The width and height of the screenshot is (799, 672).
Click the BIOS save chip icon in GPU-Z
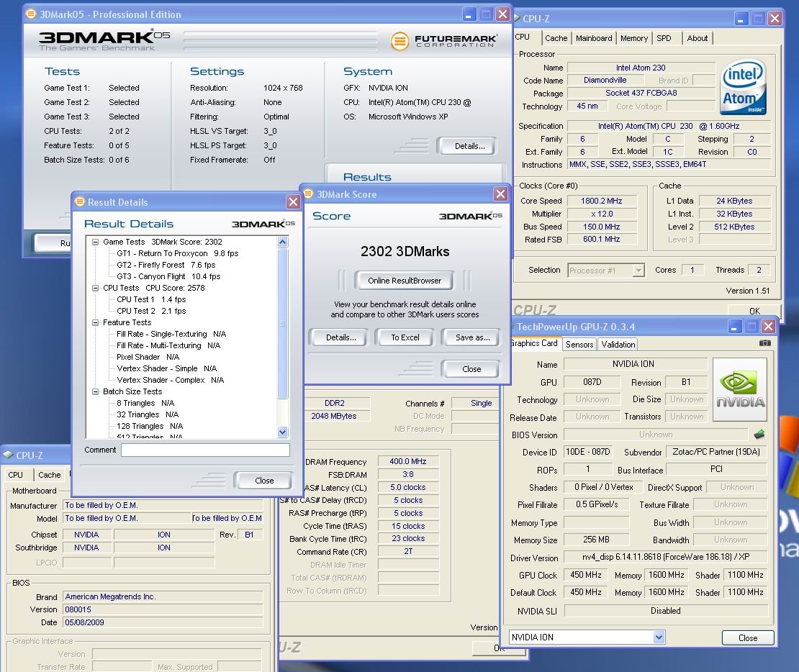759,434
